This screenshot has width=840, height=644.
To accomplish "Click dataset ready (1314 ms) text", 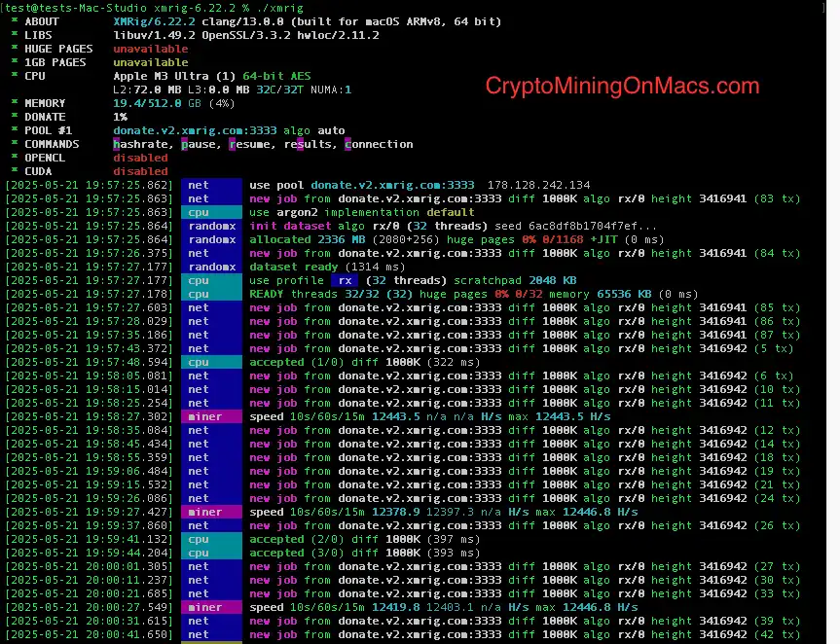I will tap(327, 268).
